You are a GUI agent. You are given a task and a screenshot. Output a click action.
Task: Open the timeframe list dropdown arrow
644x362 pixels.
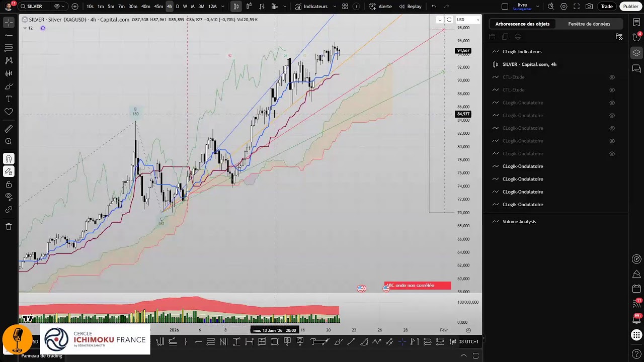[x=222, y=7]
